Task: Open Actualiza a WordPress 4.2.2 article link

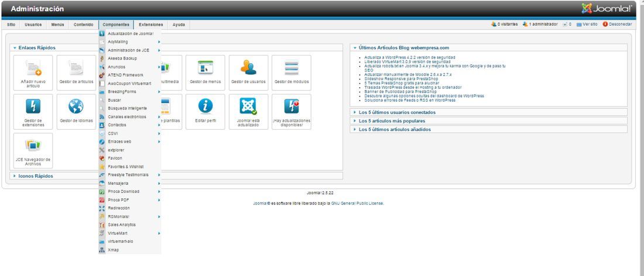Action: (x=410, y=57)
